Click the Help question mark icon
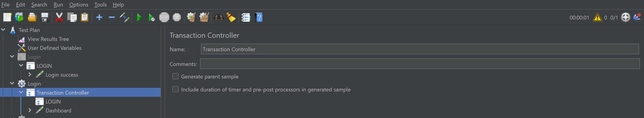 [259, 17]
